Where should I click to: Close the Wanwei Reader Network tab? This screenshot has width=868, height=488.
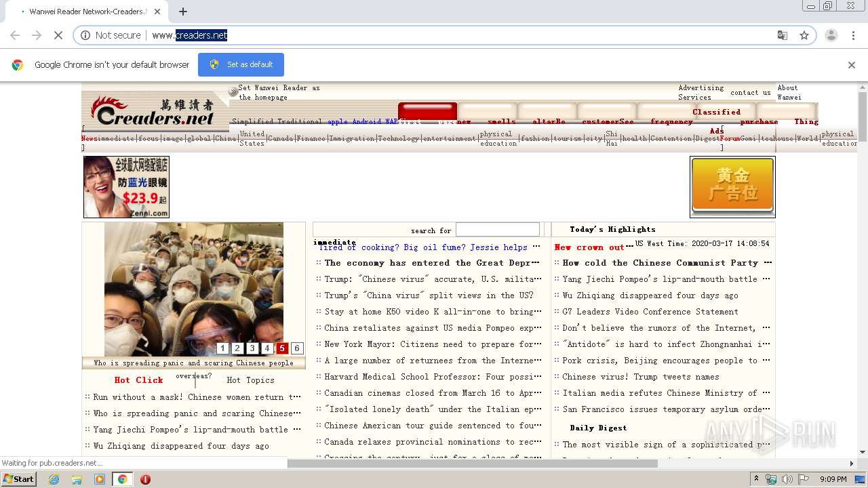[157, 12]
